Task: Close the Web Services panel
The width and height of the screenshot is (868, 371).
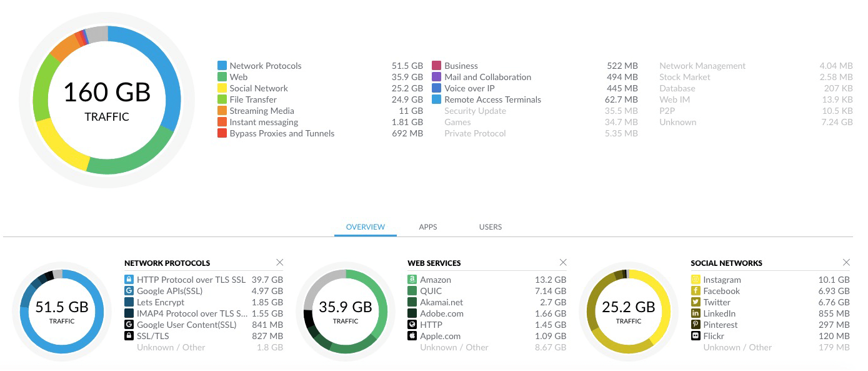Action: [563, 262]
